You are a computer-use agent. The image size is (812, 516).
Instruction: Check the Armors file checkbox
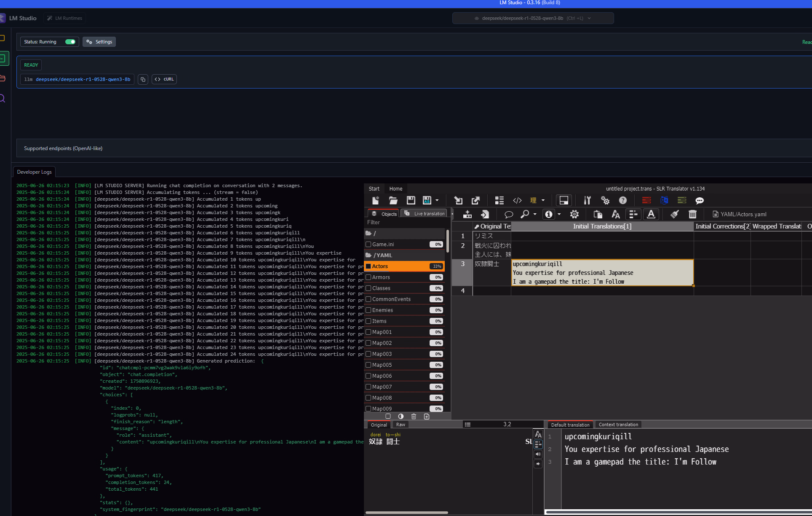369,277
